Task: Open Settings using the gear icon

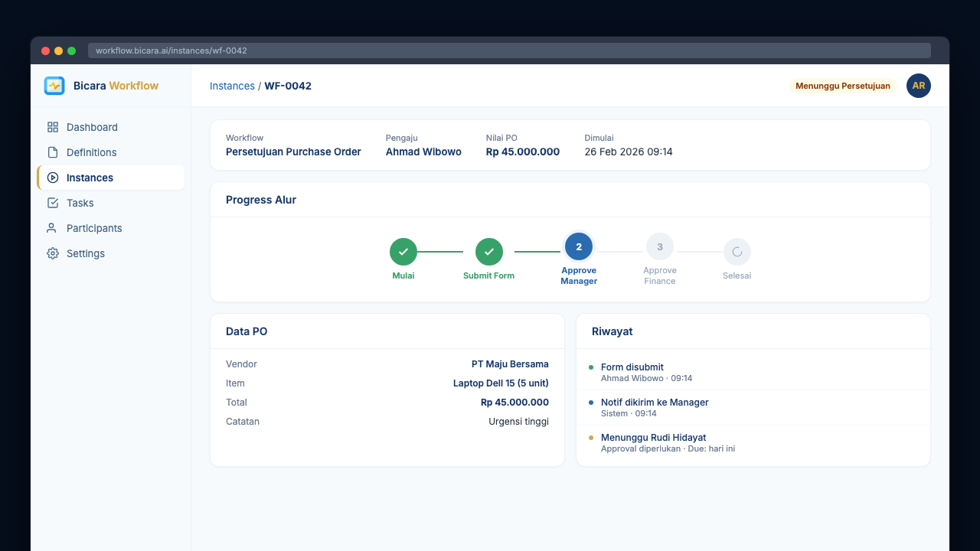Action: (52, 253)
